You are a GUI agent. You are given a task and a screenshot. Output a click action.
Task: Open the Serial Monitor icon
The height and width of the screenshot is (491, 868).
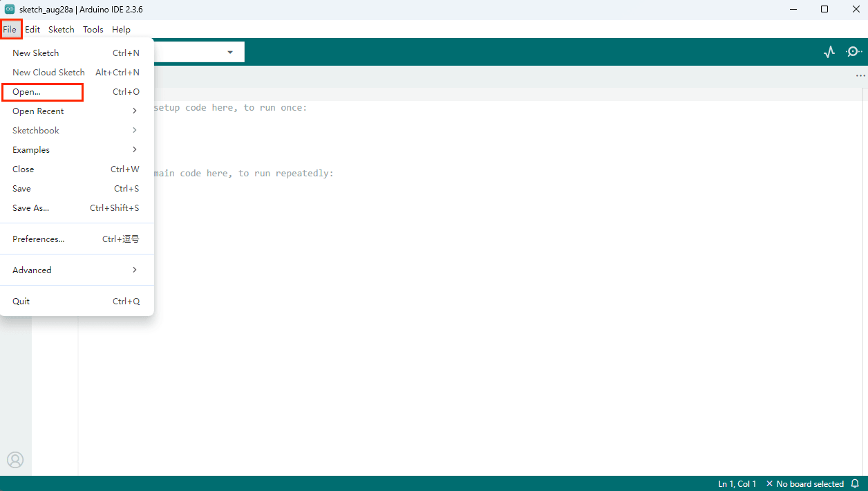click(x=854, y=52)
